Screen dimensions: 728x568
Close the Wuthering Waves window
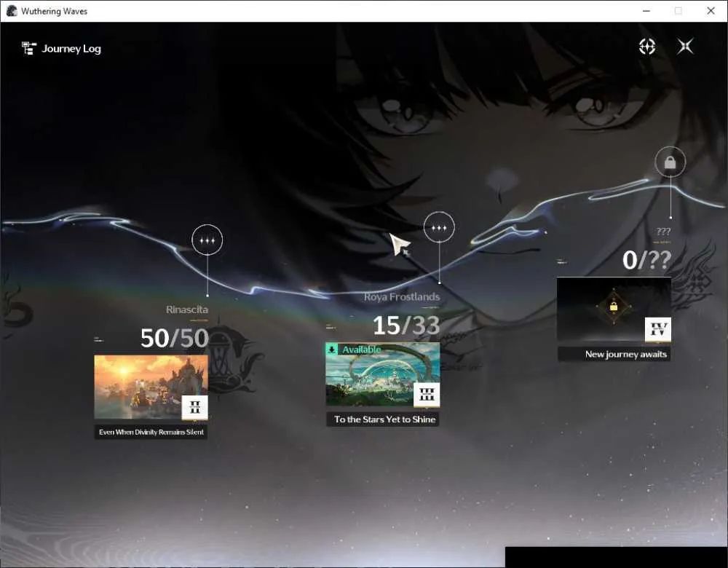(711, 11)
